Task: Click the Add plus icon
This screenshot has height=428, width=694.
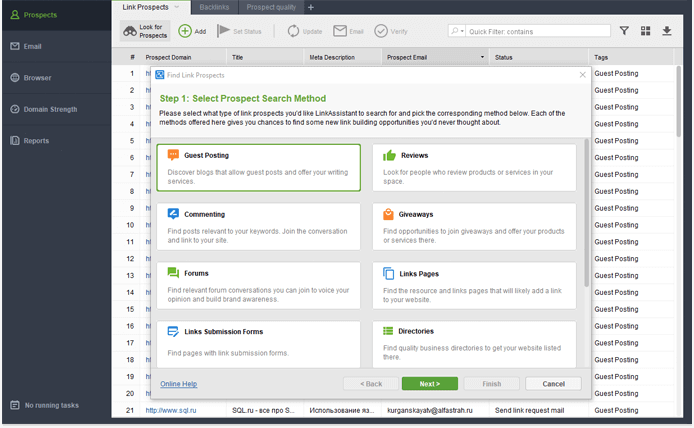Action: pyautogui.click(x=185, y=31)
